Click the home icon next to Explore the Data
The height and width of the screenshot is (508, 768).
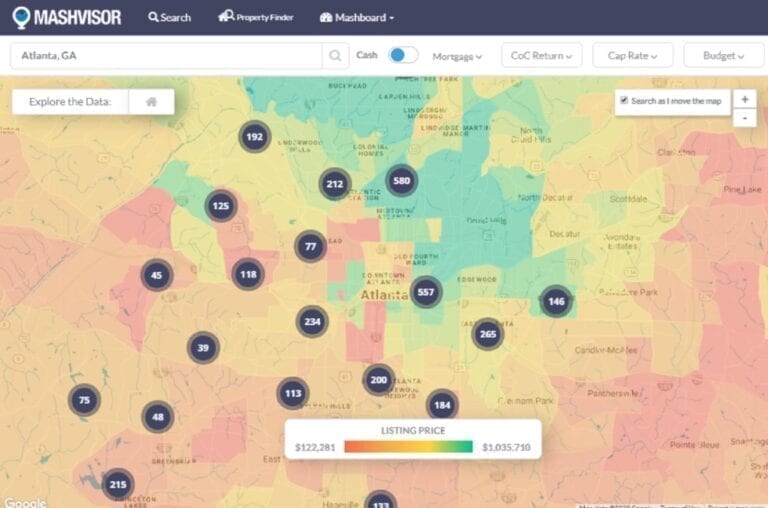(151, 102)
